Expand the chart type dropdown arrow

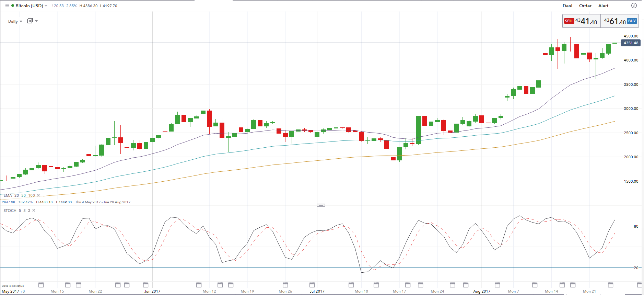(x=36, y=21)
